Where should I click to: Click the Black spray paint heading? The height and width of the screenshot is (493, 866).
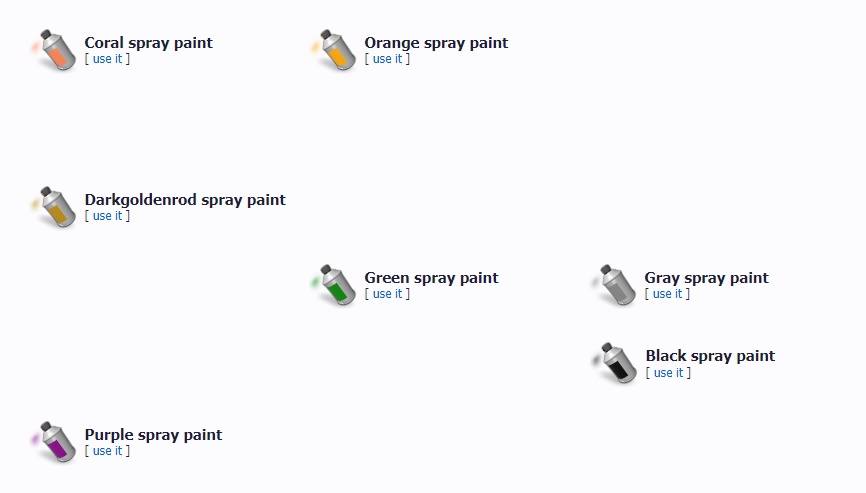click(710, 356)
